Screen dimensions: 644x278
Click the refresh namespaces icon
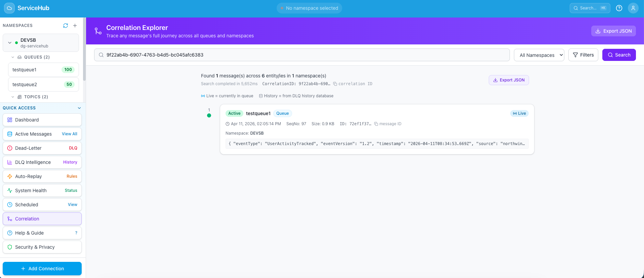pos(66,26)
